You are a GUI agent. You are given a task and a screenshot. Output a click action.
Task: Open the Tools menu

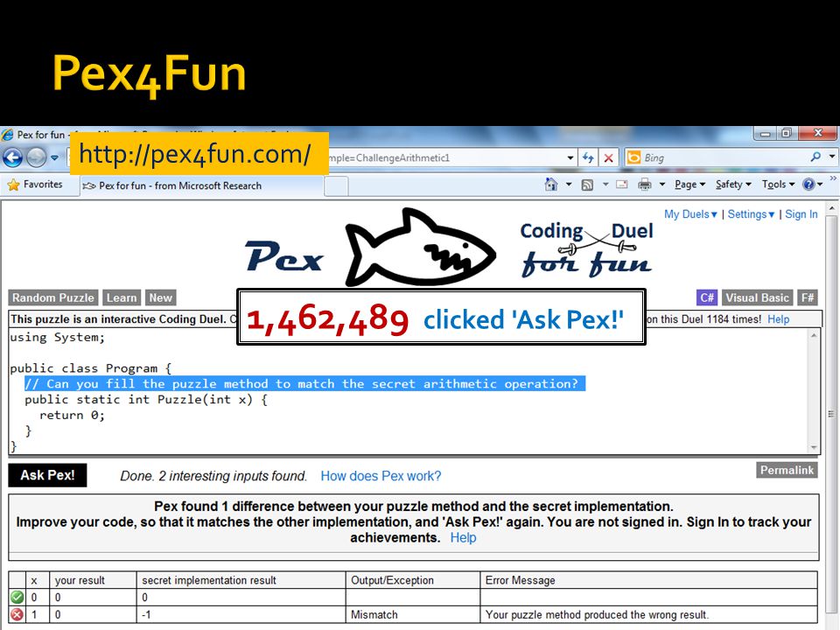click(779, 185)
